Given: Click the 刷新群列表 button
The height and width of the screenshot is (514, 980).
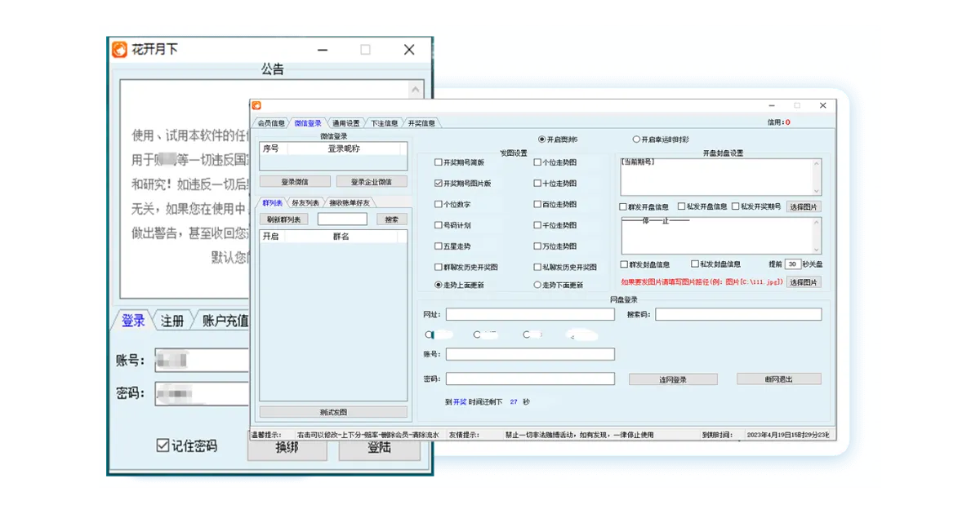Looking at the screenshot, I should tap(284, 219).
